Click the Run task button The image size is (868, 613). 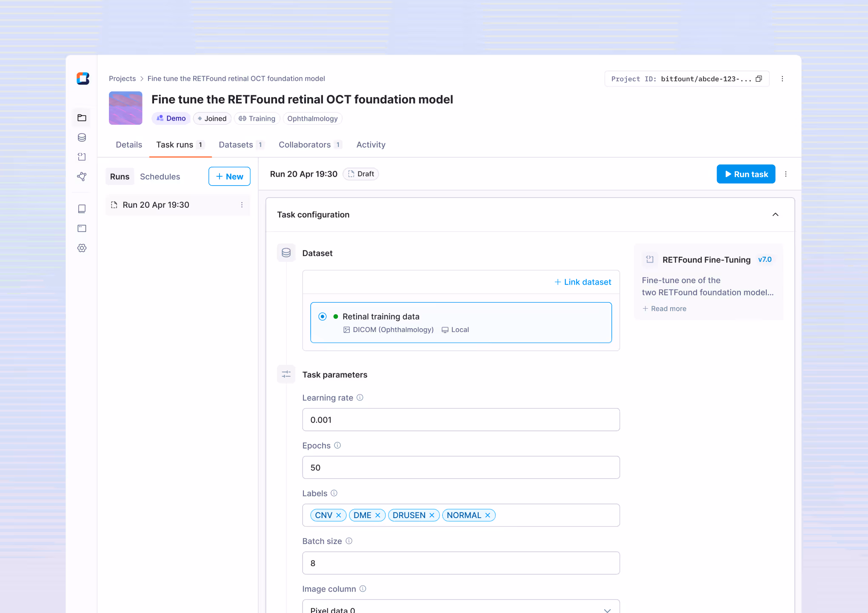[746, 174]
